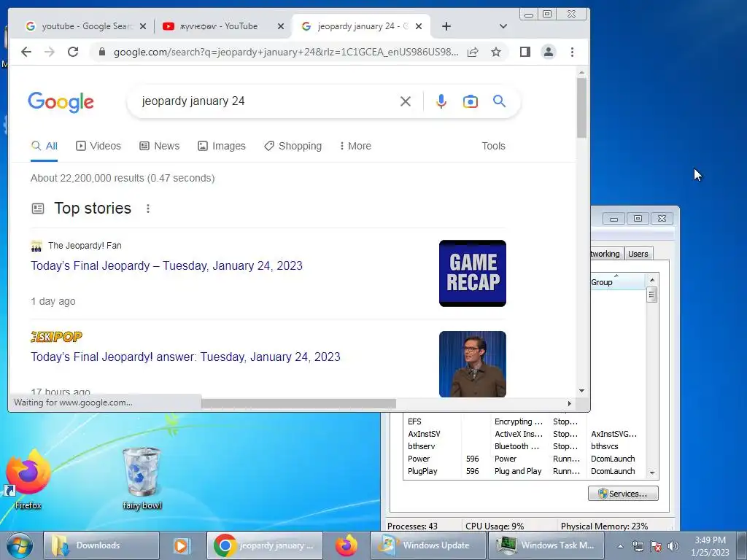The width and height of the screenshot is (747, 560).
Task: Open the Chrome profile avatar menu
Action: click(549, 52)
